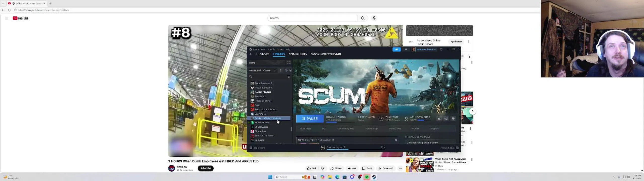
Task: Pause the SCUM download
Action: coord(310,119)
